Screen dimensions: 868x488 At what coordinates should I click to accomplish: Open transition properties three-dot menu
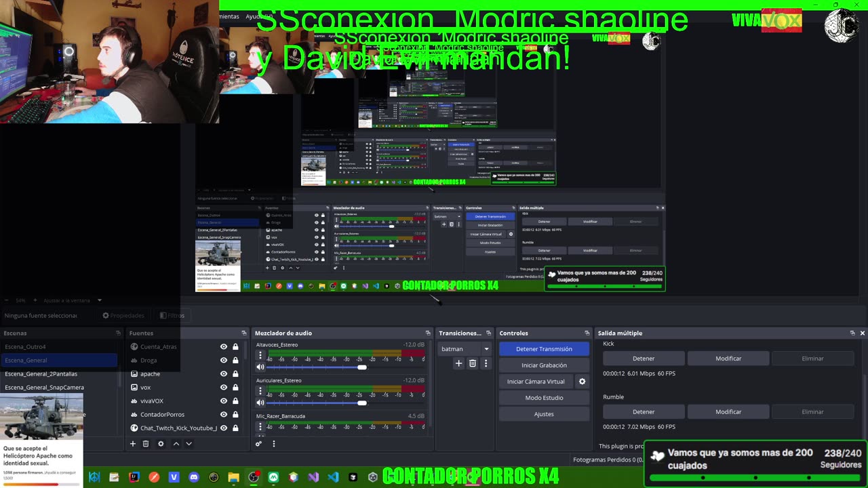pyautogui.click(x=486, y=364)
